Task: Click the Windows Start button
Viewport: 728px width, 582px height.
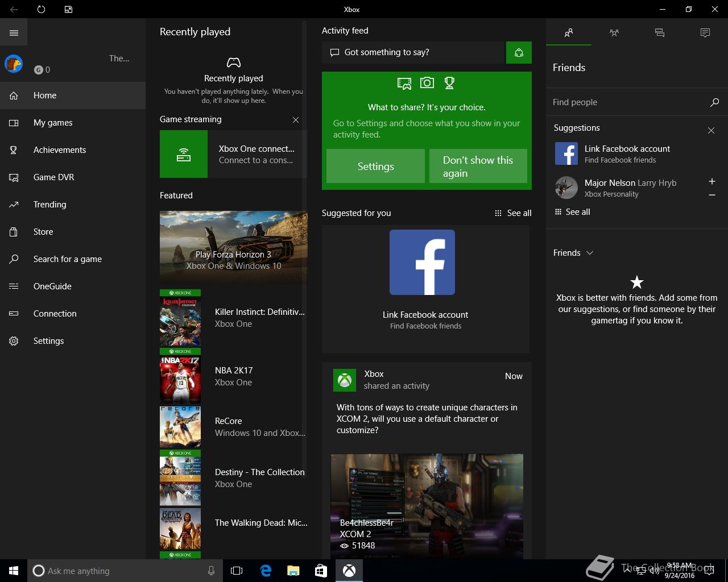Action: click(x=14, y=571)
